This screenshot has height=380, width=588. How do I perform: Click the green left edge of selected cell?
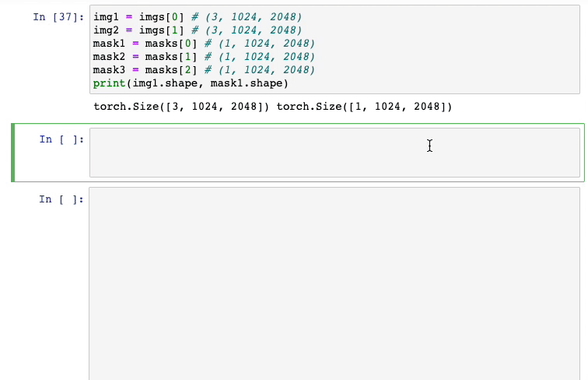[13, 153]
